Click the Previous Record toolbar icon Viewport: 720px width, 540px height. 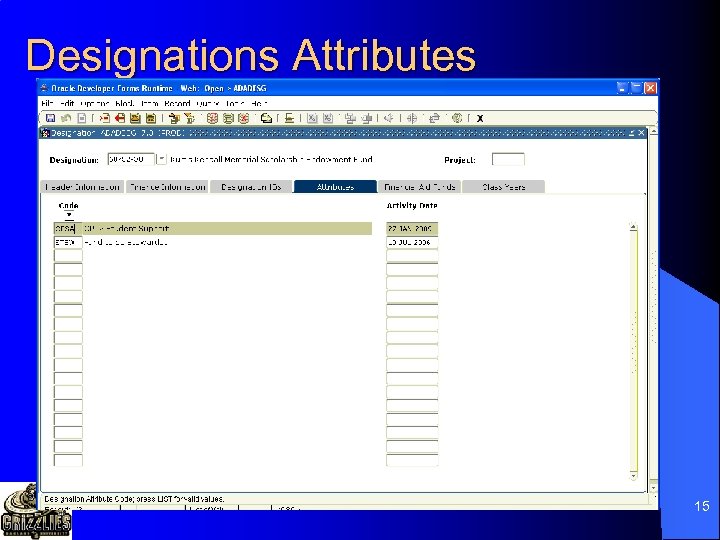[x=135, y=118]
